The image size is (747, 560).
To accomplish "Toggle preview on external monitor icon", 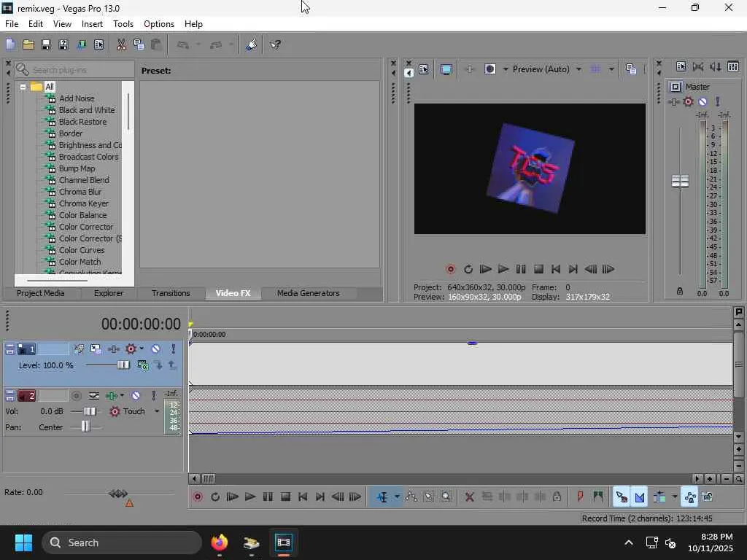I will [x=446, y=69].
